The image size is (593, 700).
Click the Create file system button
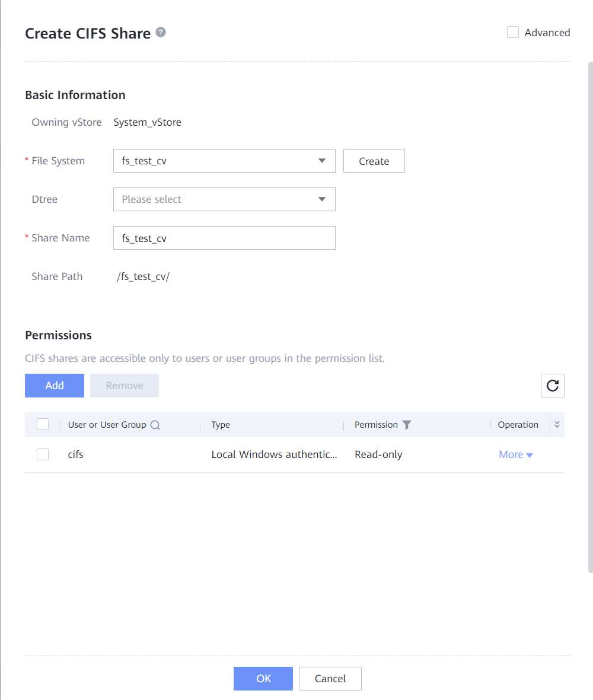pos(374,161)
